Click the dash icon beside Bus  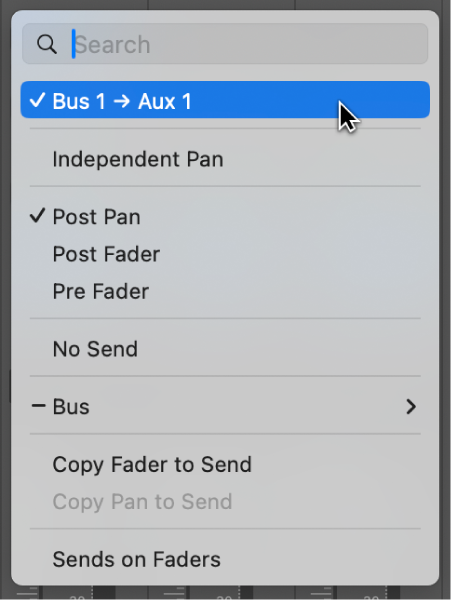(x=38, y=405)
